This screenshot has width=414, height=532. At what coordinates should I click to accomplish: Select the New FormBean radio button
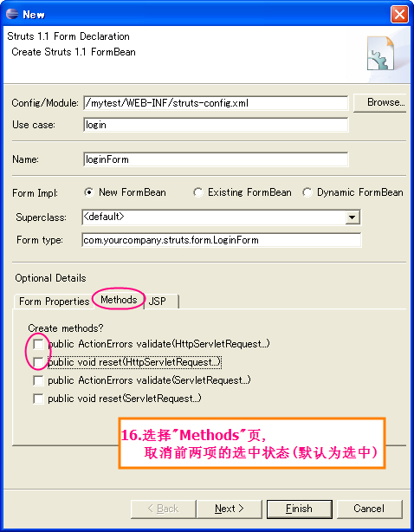pos(89,192)
